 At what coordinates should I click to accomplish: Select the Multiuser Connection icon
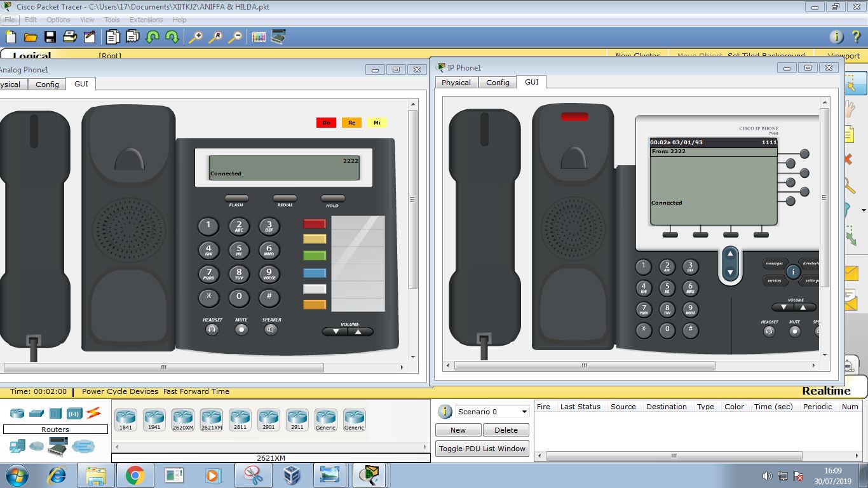pos(83,447)
